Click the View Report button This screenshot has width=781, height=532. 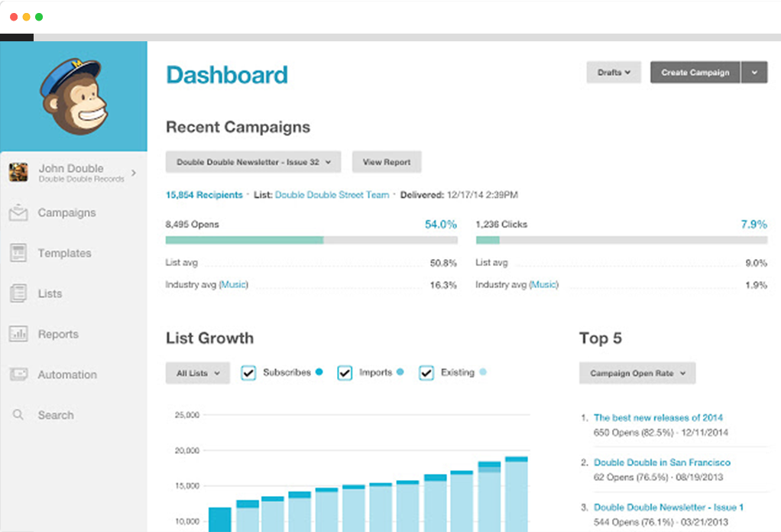(387, 162)
